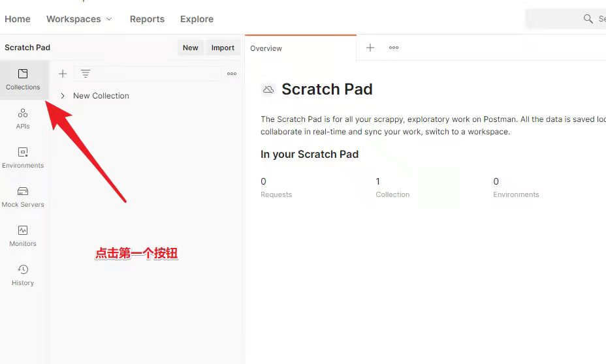Click the plus icon to create a collection

[63, 74]
